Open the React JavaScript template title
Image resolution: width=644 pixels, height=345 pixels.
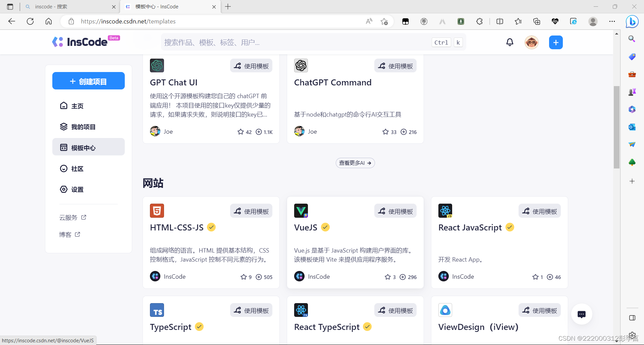[x=470, y=227]
